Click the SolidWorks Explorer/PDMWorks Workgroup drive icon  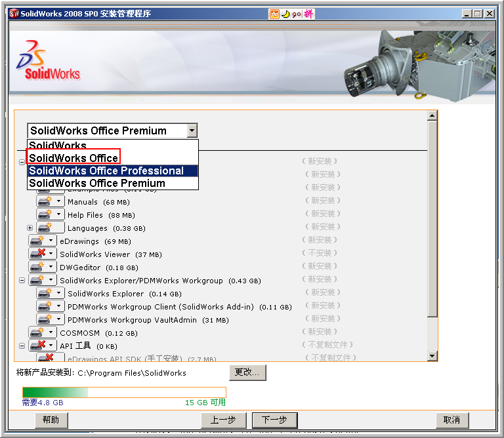click(x=37, y=281)
